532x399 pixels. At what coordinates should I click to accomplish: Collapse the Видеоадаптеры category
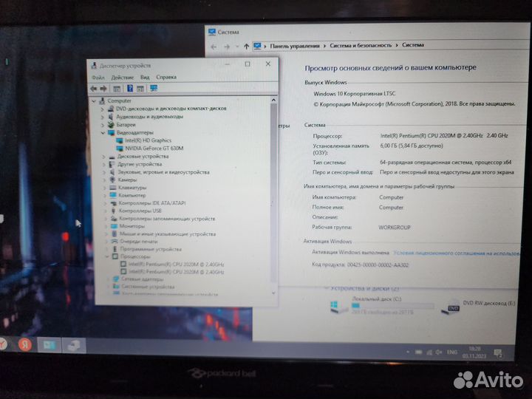point(103,133)
